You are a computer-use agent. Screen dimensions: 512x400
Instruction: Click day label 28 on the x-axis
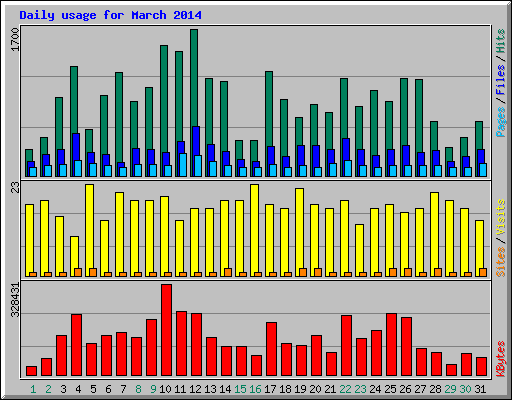pos(435,389)
